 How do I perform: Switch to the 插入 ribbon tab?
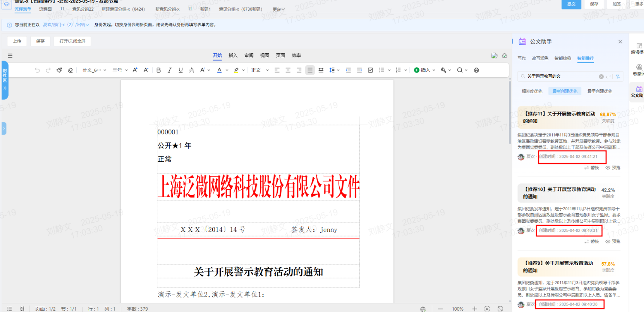coord(233,55)
